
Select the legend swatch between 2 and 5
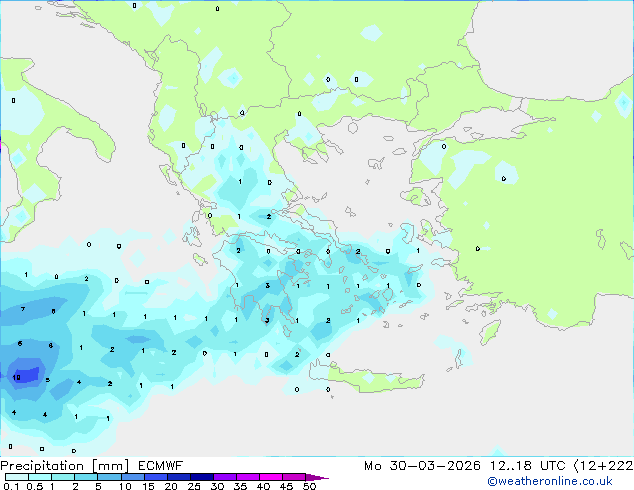[x=86, y=477]
